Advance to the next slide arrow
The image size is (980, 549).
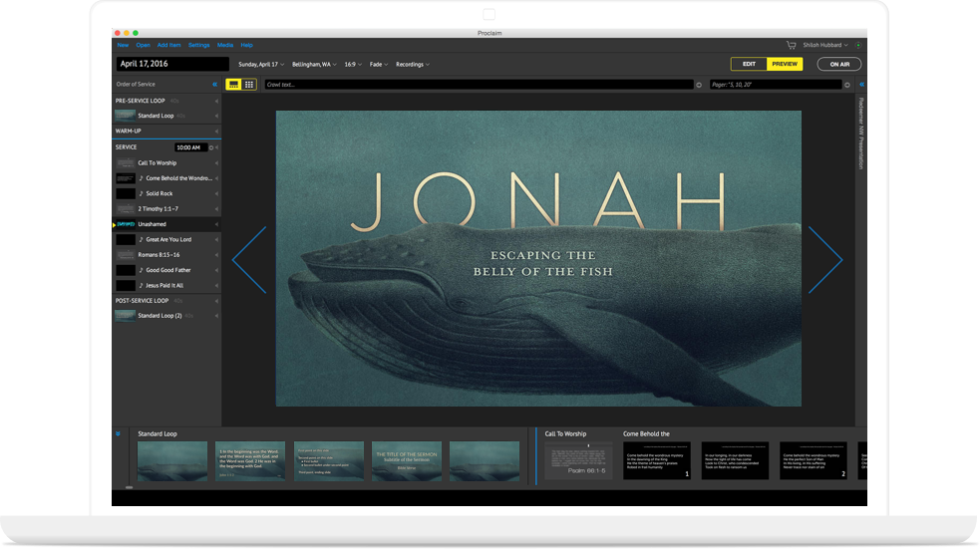[825, 259]
